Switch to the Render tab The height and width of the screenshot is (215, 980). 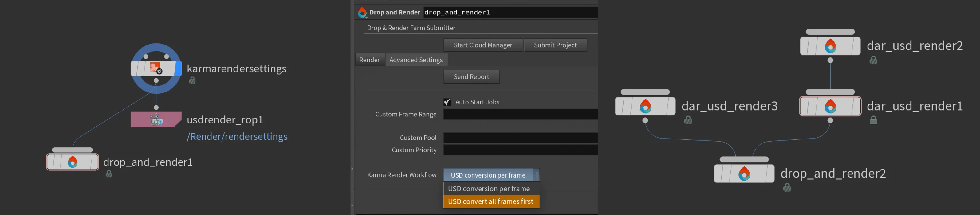pos(369,60)
